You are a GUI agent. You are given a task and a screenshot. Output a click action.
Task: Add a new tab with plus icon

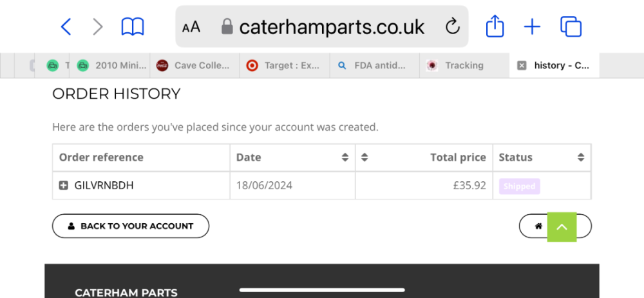(x=532, y=26)
